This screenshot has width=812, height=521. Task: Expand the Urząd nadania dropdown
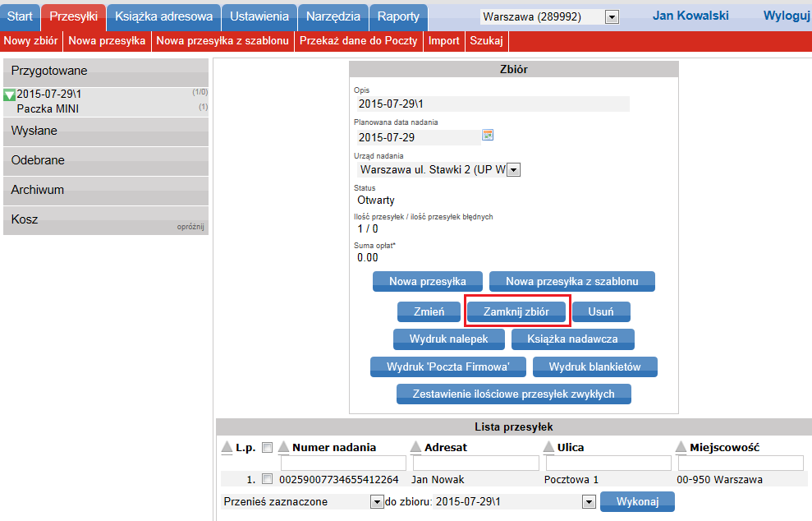(x=513, y=170)
